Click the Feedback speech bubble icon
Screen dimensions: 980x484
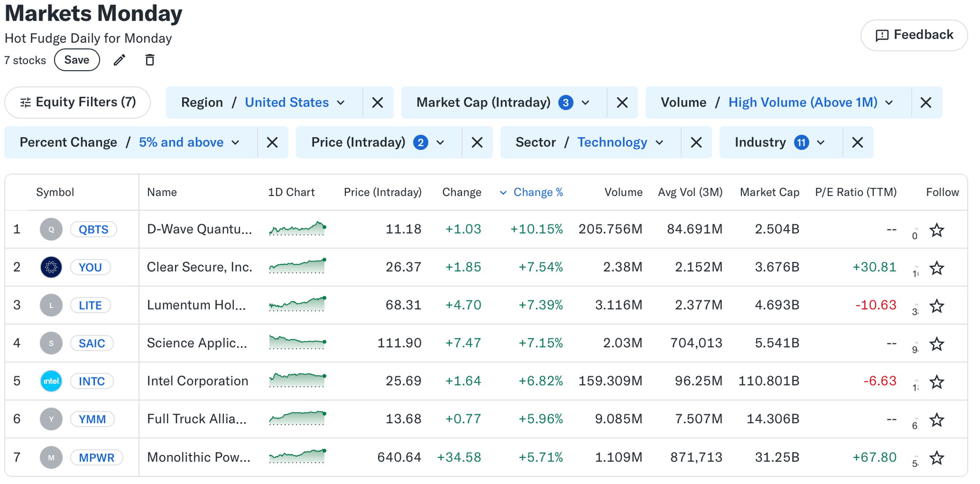[882, 35]
